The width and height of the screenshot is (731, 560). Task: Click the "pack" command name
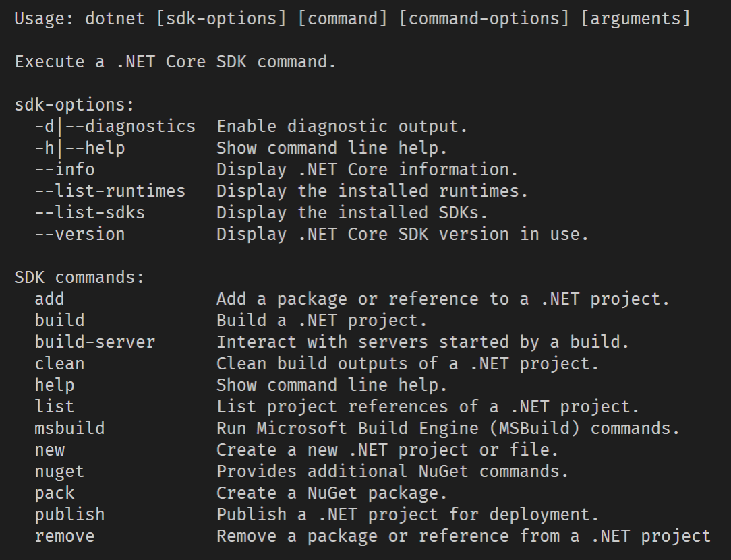tap(55, 493)
